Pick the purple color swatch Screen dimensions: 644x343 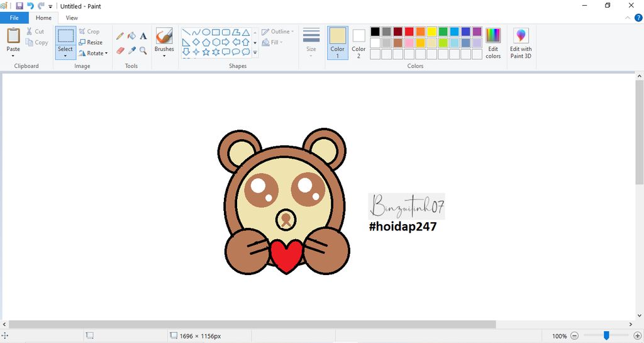point(477,31)
